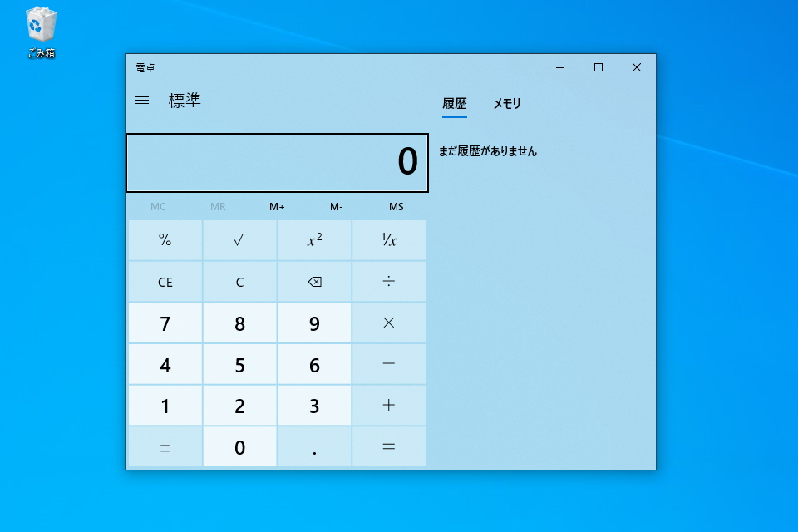
Task: Select the reciprocal 1/x function
Action: pos(388,239)
